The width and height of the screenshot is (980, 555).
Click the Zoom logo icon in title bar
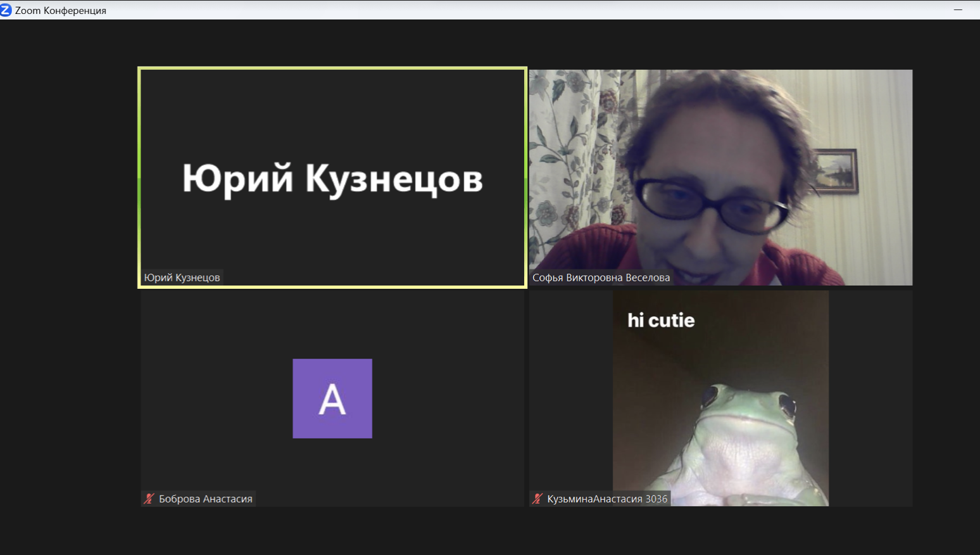point(6,10)
